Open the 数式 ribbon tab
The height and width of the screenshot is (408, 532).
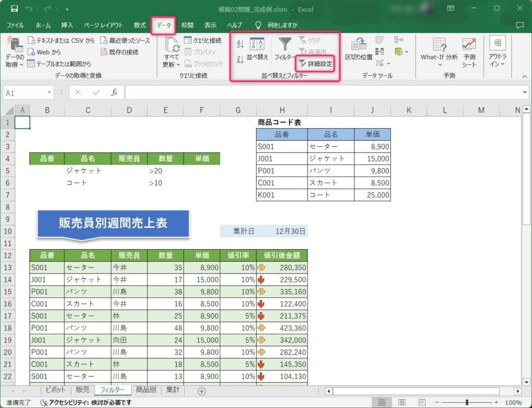[139, 25]
